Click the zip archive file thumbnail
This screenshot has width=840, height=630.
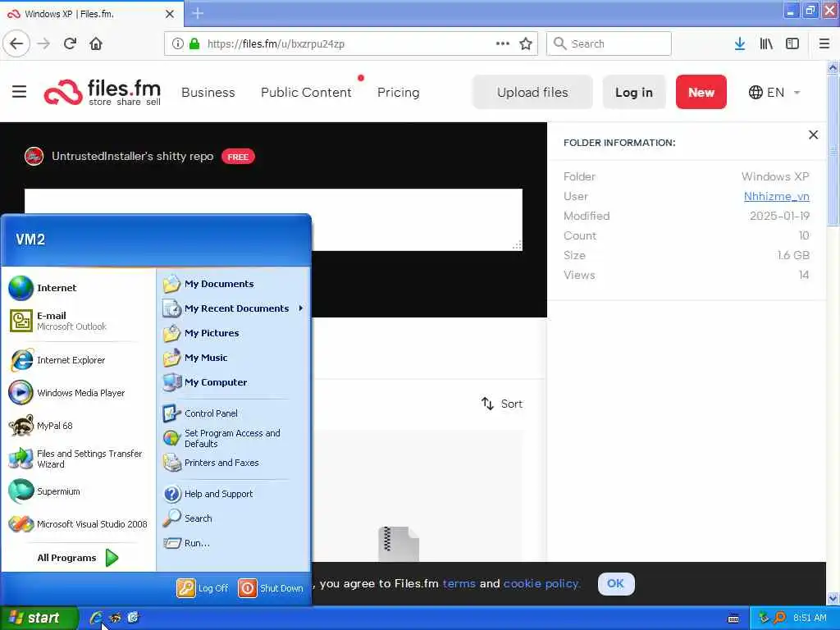pyautogui.click(x=398, y=543)
